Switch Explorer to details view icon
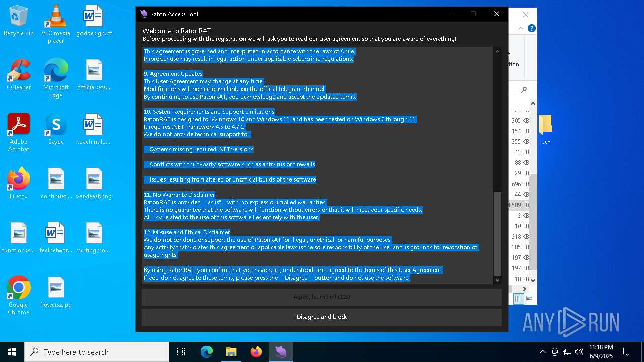Viewport: 644px width, 362px height. tap(519, 299)
